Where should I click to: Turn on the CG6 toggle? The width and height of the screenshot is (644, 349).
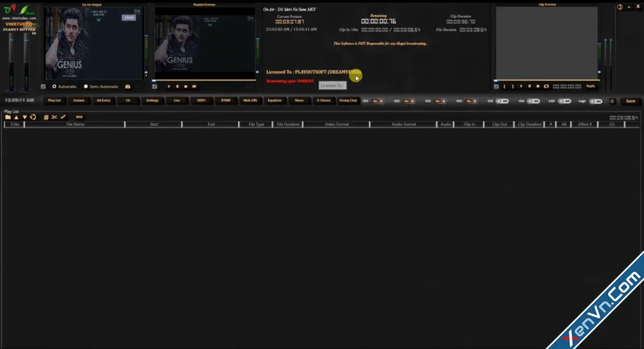533,101
